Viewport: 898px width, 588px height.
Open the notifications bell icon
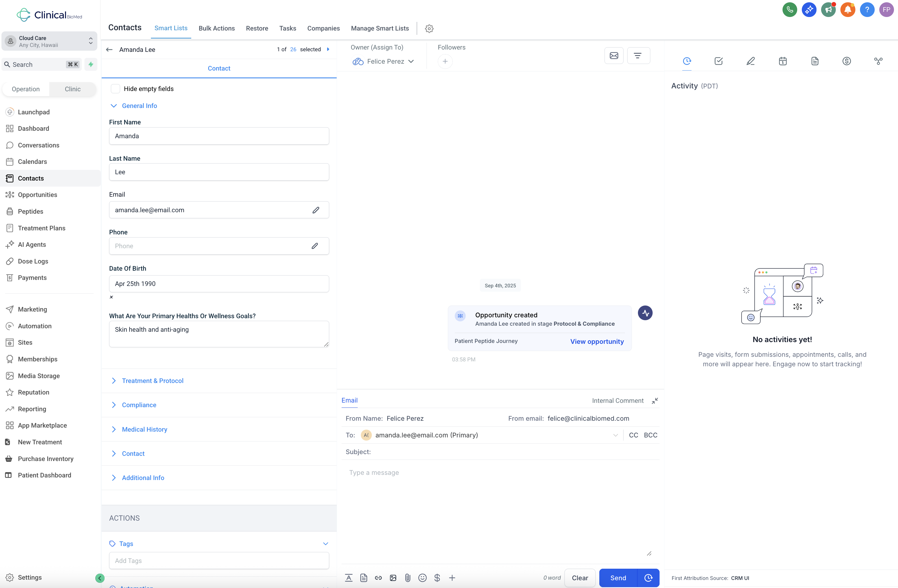847,10
